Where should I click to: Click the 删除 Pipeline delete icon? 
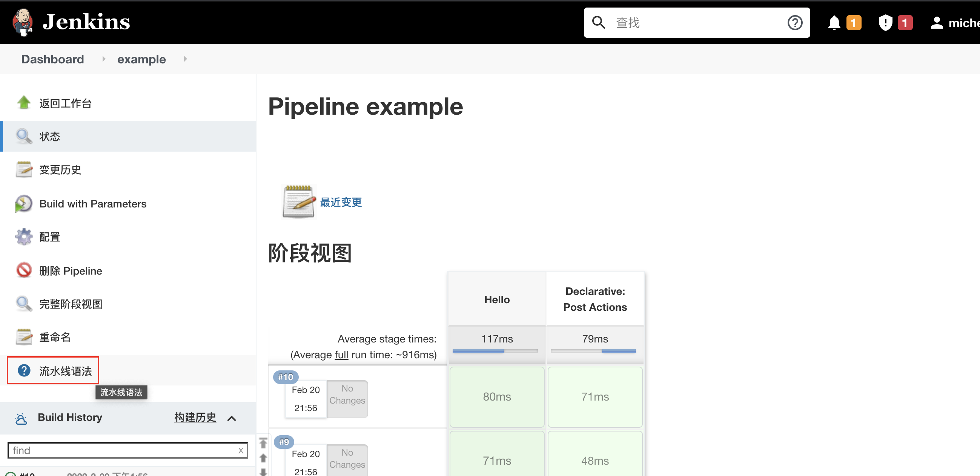pyautogui.click(x=24, y=270)
